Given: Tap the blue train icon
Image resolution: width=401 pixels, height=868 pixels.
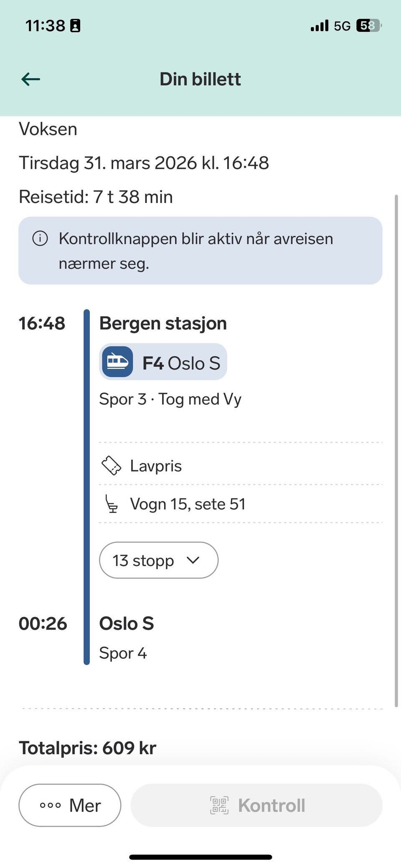Looking at the screenshot, I should (x=117, y=362).
